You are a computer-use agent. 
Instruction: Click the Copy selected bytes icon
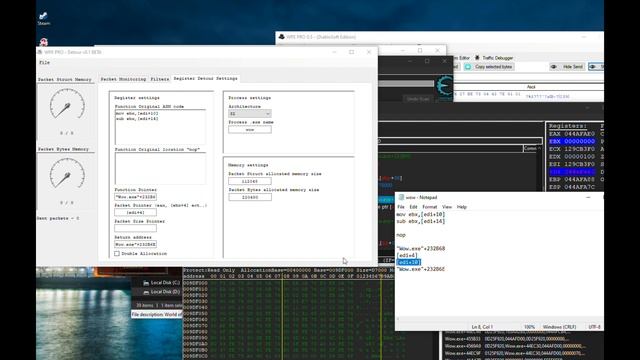(x=468, y=67)
